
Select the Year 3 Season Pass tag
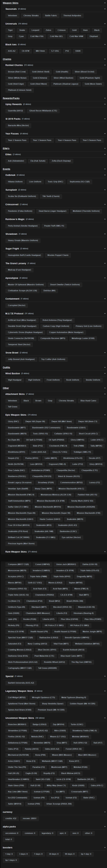[x=42, y=140]
